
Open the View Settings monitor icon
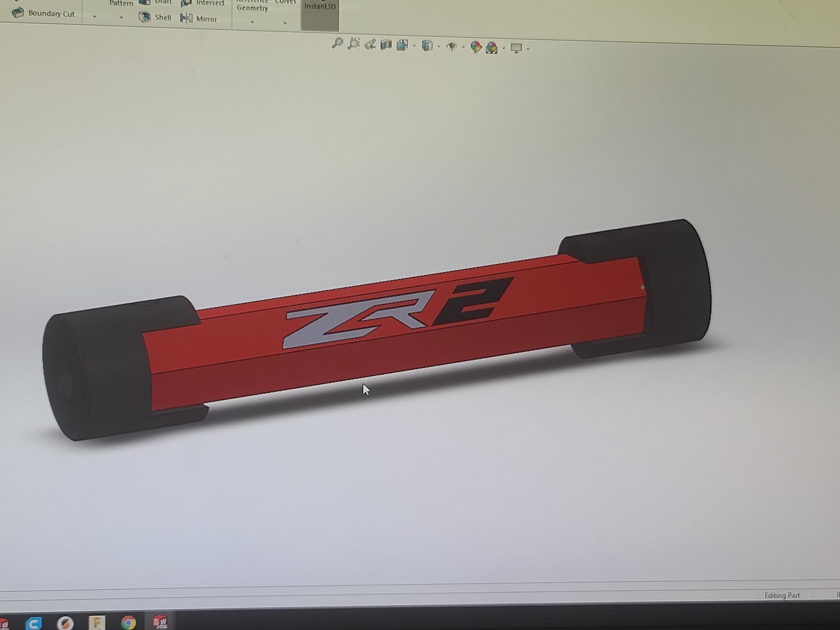pyautogui.click(x=516, y=48)
